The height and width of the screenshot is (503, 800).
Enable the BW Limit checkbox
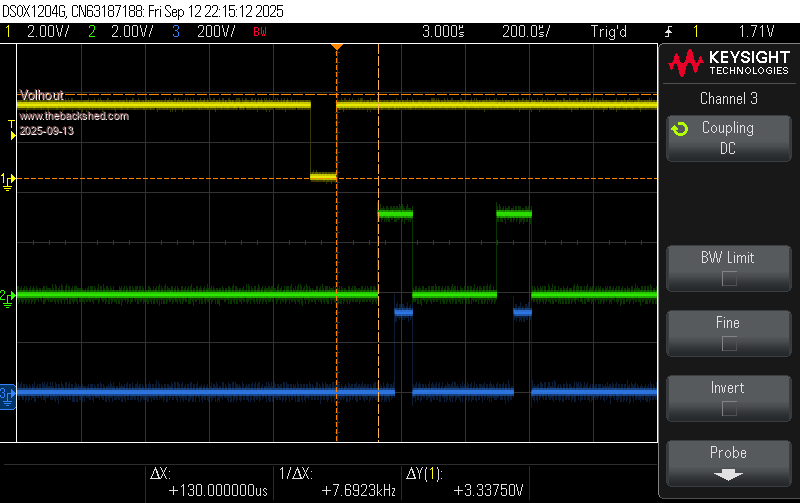[x=729, y=278]
